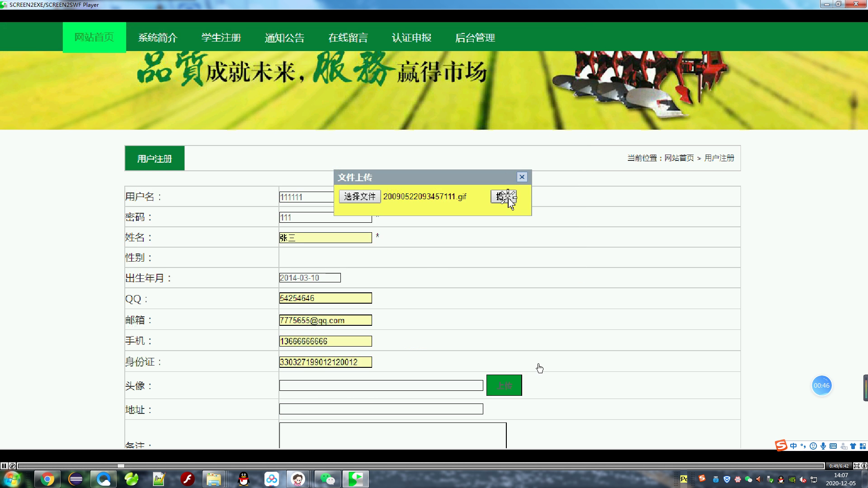
Task: Pause playback in the SCREEN2SWF player
Action: [x=4, y=466]
